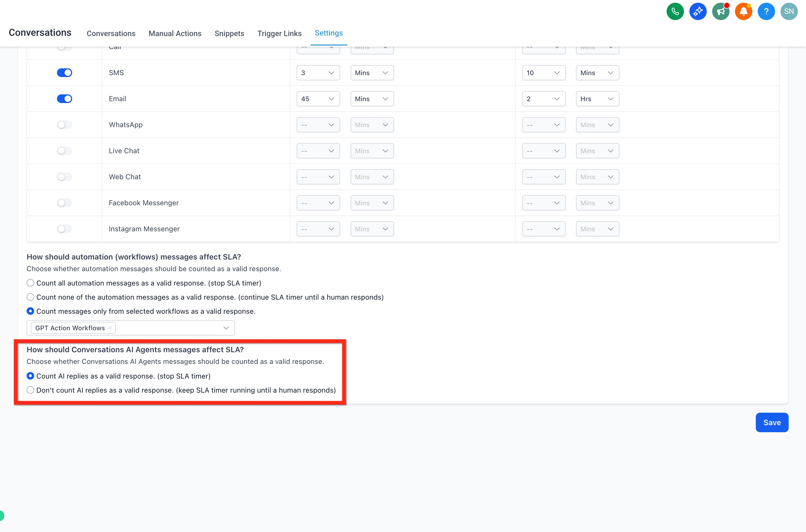Enable the Web Chat toggle

[65, 177]
